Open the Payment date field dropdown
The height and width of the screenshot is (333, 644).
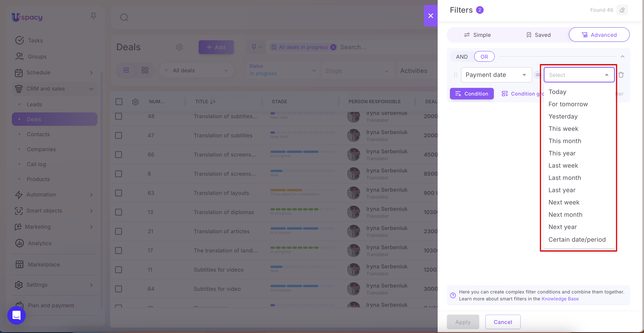pyautogui.click(x=496, y=75)
